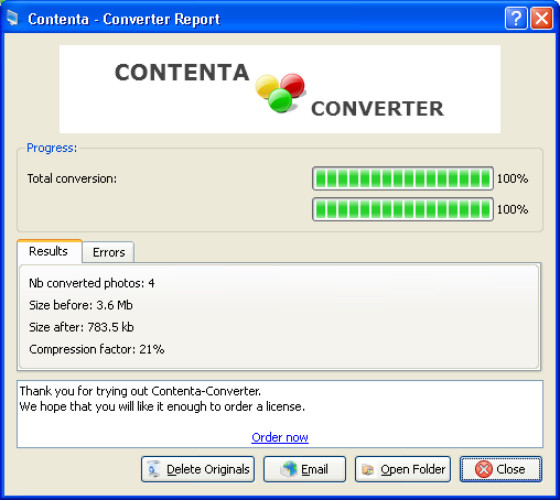Select the Results tab
The width and height of the screenshot is (560, 500).
point(49,251)
